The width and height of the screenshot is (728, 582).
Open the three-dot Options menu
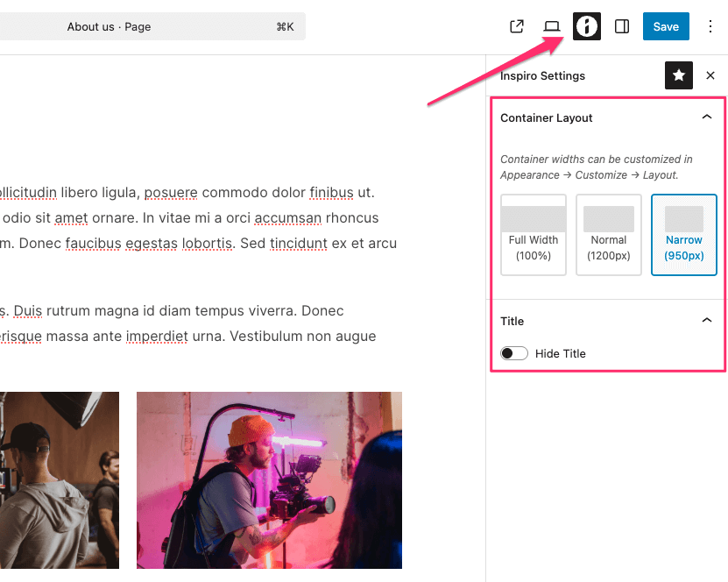(x=710, y=26)
